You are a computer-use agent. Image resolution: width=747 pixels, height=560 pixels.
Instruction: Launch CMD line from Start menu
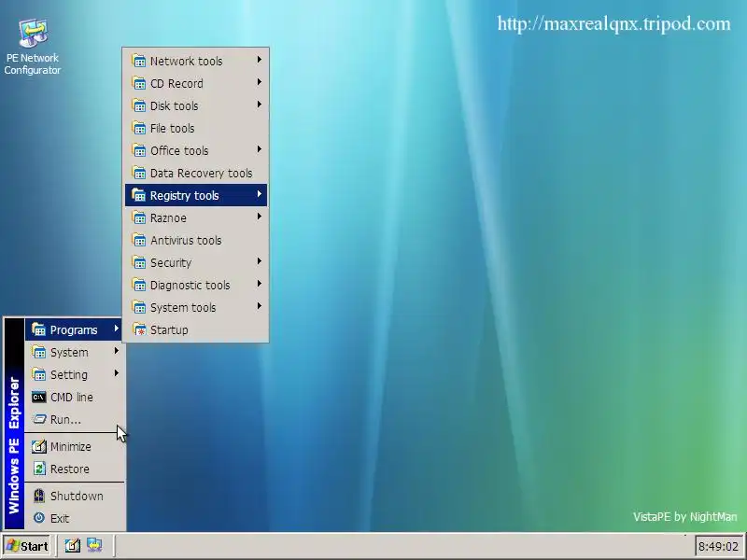[x=75, y=397]
